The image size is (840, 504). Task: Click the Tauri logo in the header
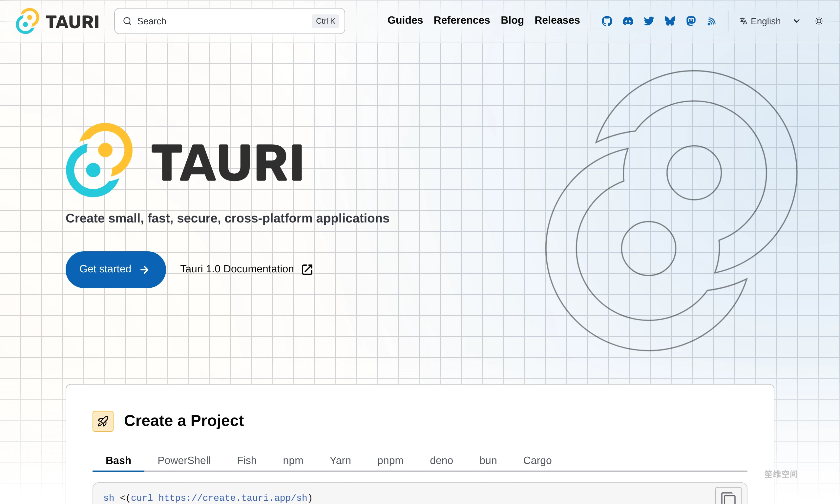[57, 21]
